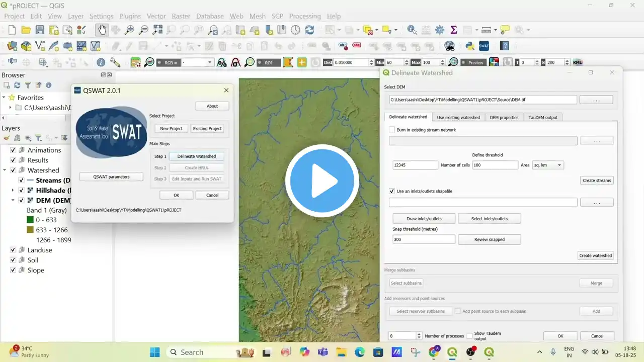
Task: Click the Snap threshold metres input field
Action: (423, 239)
